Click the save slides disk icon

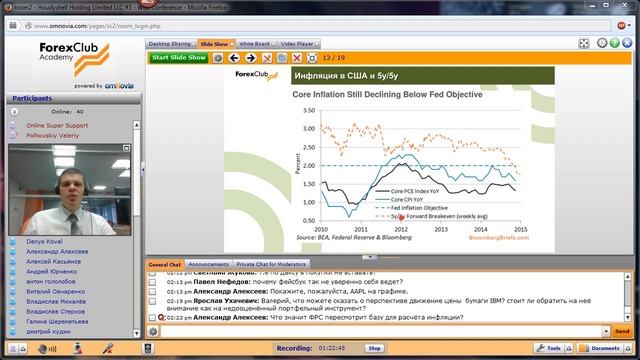282,58
